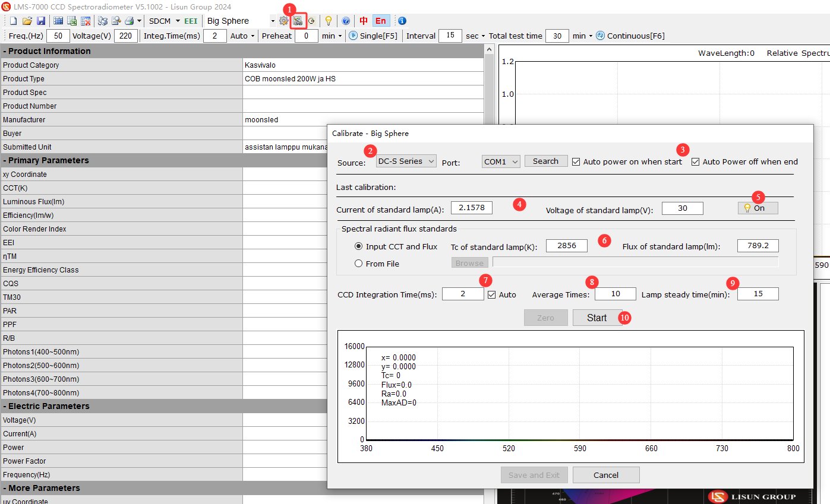Run a Single[F5] measurement

[373, 36]
